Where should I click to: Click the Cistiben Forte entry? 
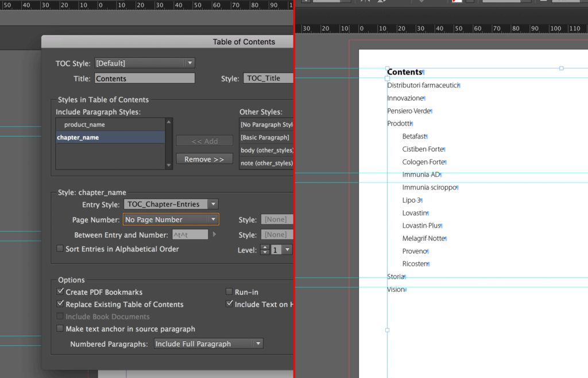click(x=423, y=149)
